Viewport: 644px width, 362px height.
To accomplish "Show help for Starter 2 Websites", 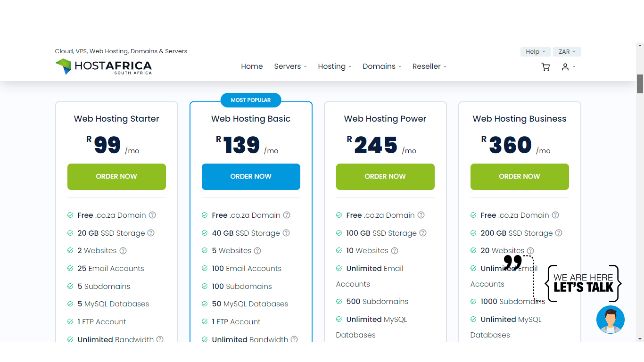I will click(x=123, y=251).
